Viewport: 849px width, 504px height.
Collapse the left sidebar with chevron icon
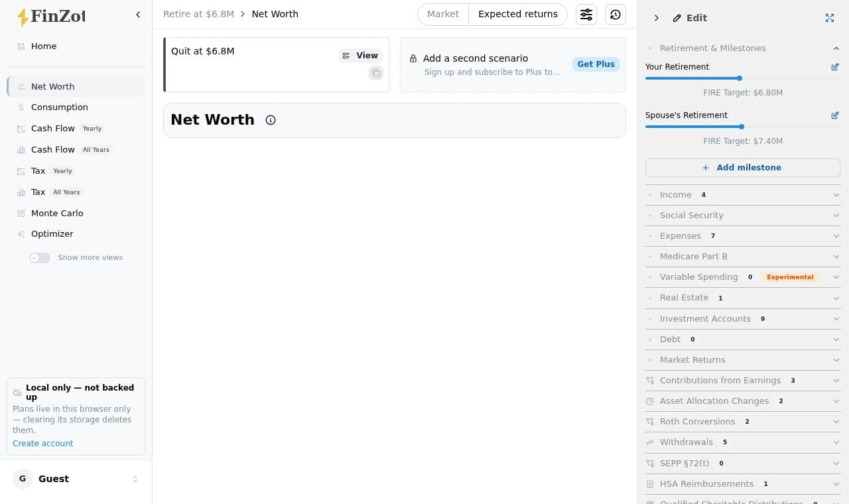coord(138,15)
